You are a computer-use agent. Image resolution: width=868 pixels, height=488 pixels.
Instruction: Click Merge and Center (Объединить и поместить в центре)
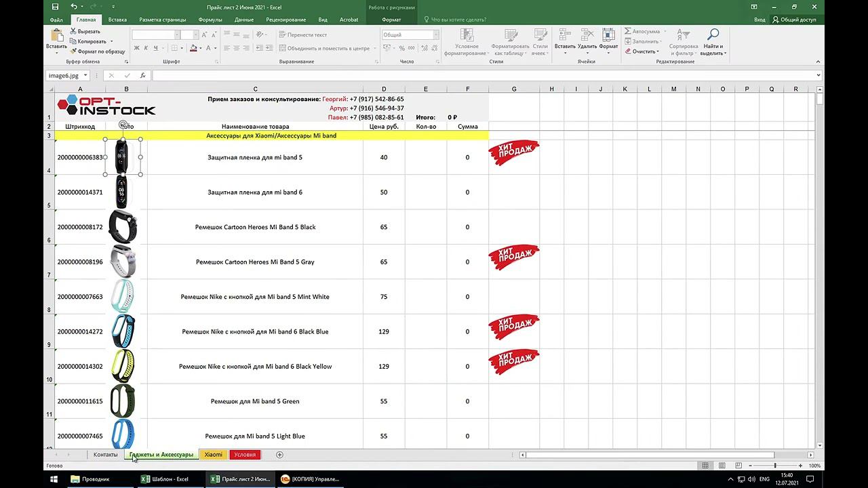pyautogui.click(x=324, y=48)
